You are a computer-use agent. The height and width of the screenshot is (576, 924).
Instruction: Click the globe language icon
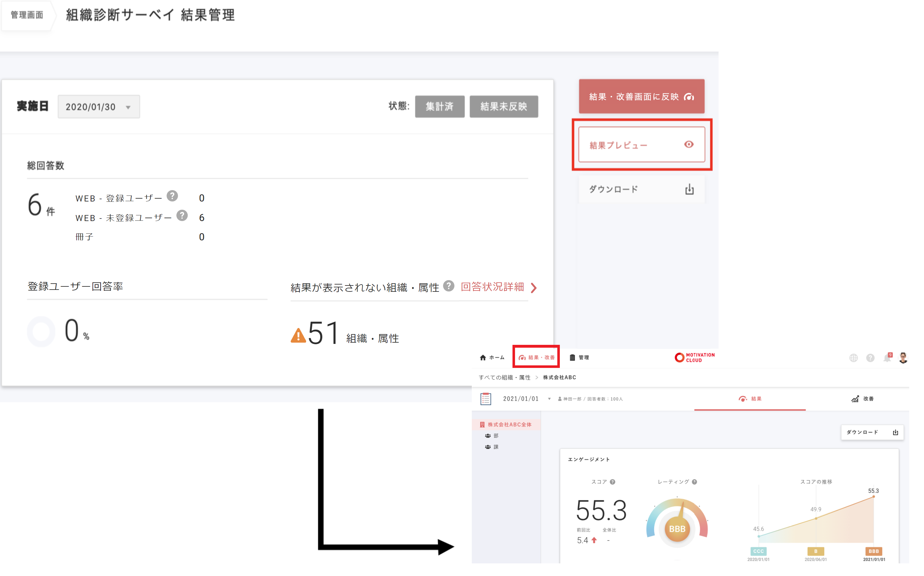[x=854, y=357]
